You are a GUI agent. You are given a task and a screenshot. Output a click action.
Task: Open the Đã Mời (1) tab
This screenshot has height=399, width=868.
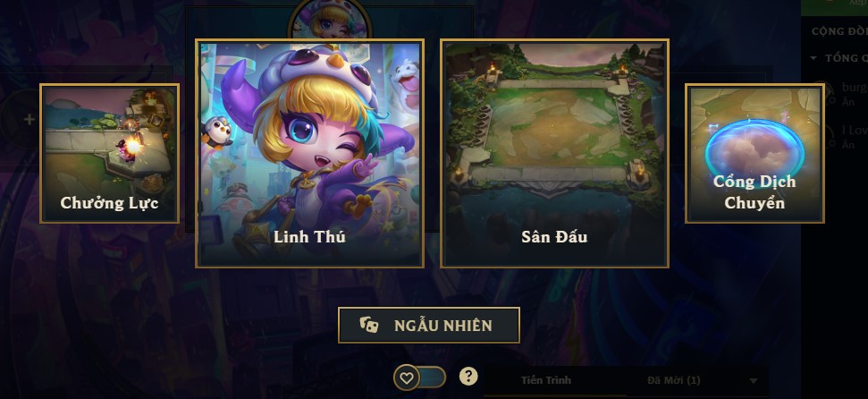[674, 380]
